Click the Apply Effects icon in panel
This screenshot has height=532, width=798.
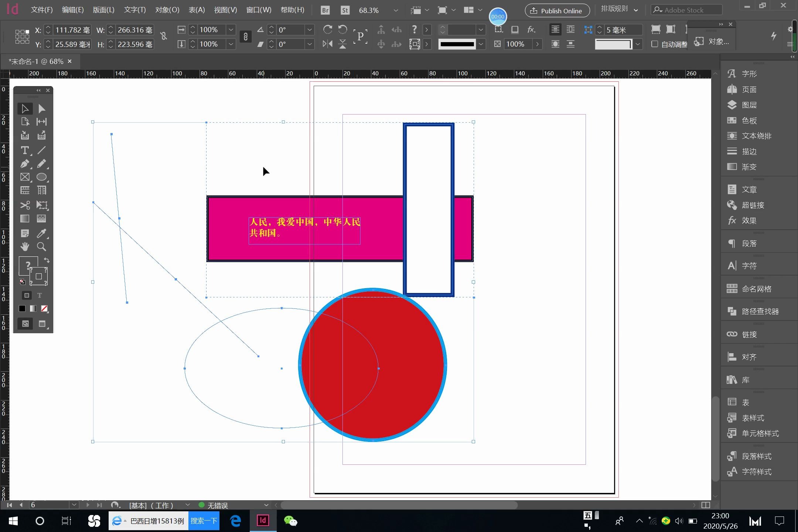(x=731, y=220)
